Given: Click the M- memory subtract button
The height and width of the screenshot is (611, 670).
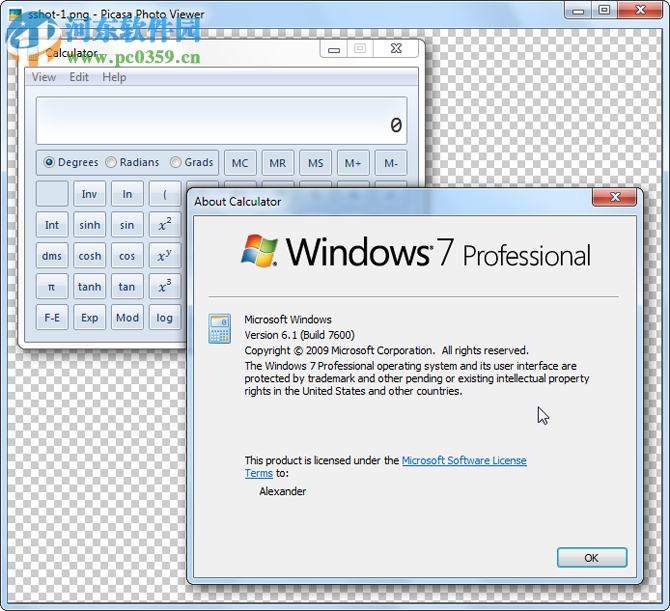Looking at the screenshot, I should click(x=391, y=163).
